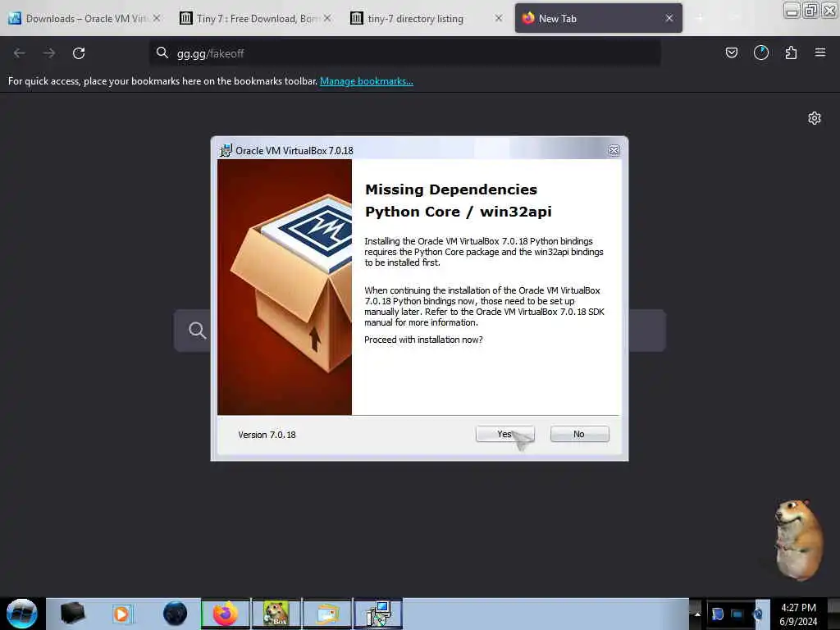Screen dimensions: 840x630
Task: Click the Version 7.0.18 label
Action: [x=267, y=435]
